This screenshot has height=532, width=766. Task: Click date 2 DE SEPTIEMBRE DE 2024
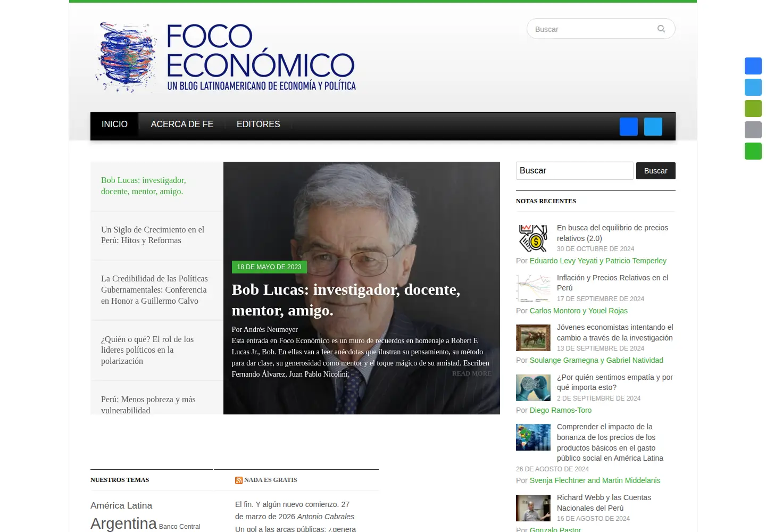coord(598,398)
